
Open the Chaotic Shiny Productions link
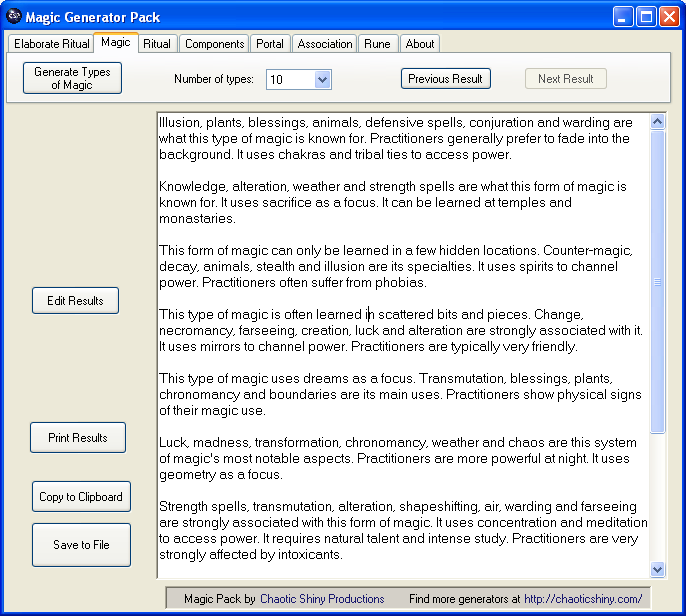[x=322, y=598]
